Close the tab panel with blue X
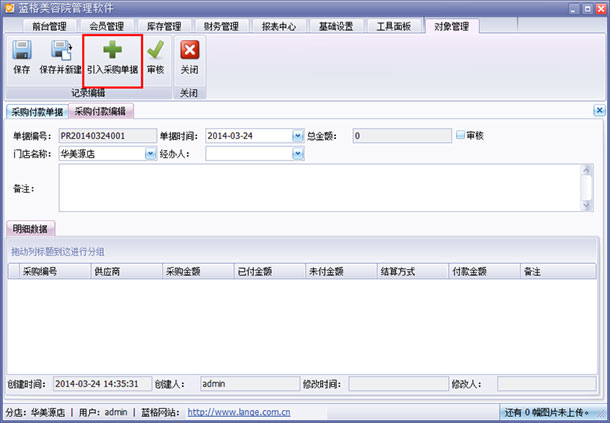Viewport: 610px width, 423px height. click(x=599, y=111)
